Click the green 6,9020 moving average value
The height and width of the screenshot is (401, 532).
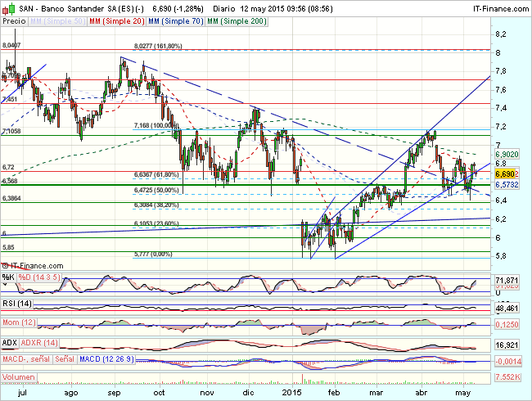(x=507, y=155)
